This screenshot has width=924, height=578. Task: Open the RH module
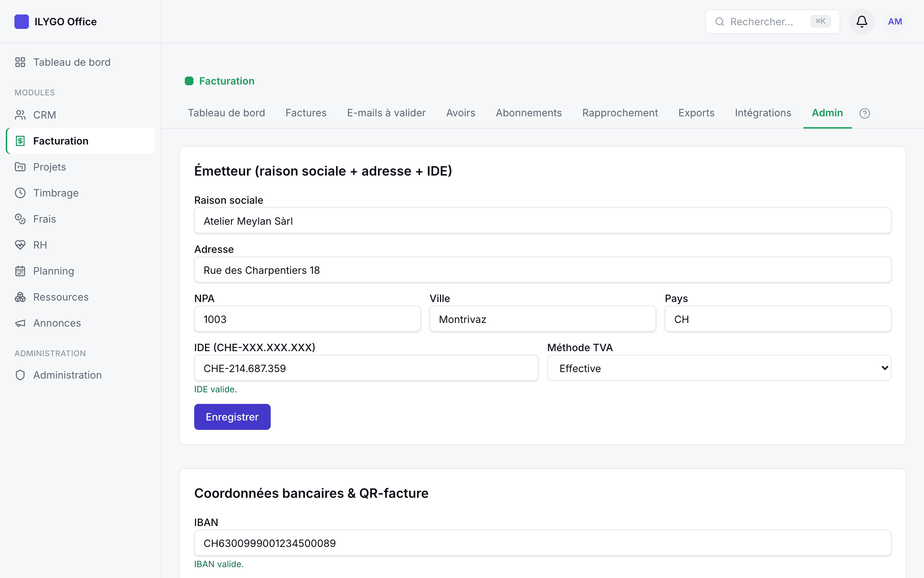80,245
